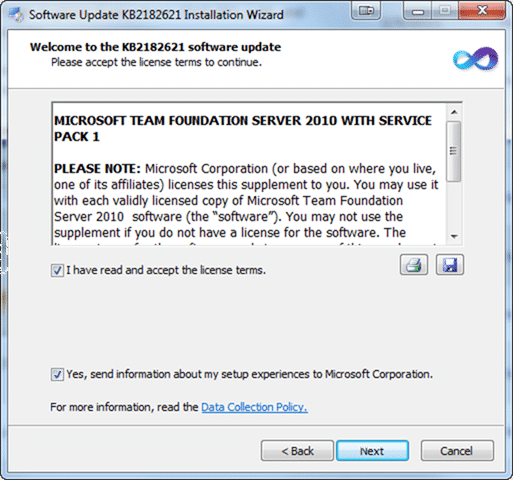Viewport: 513px width, 480px height.
Task: Click the installer icon in title bar
Action: point(16,15)
